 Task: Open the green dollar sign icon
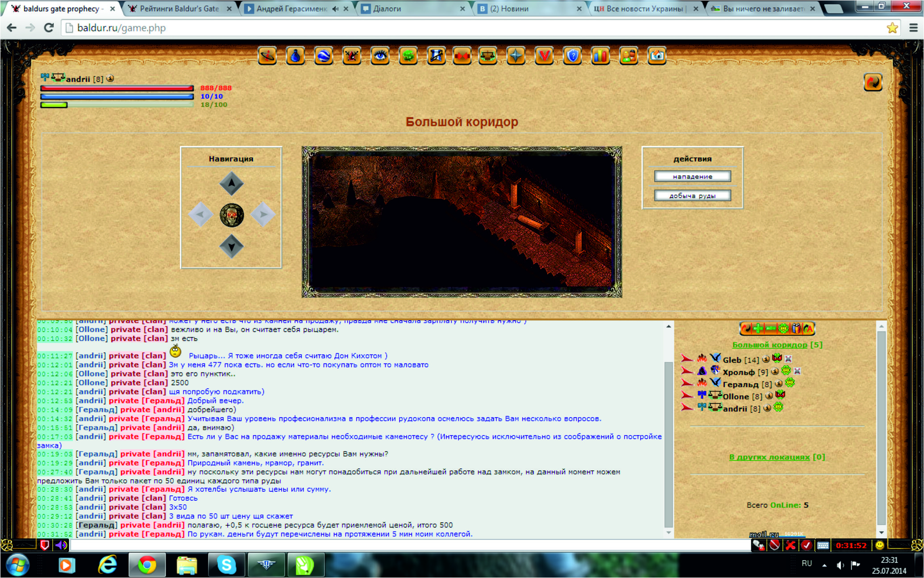[408, 56]
